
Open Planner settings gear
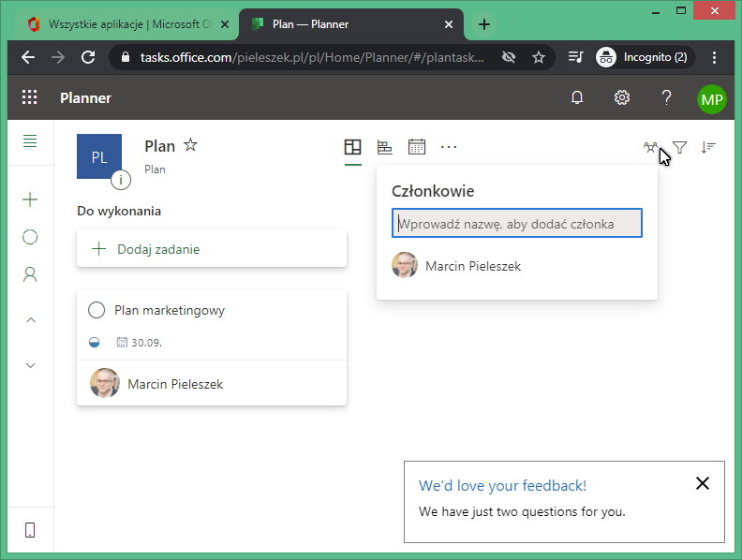coord(621,97)
